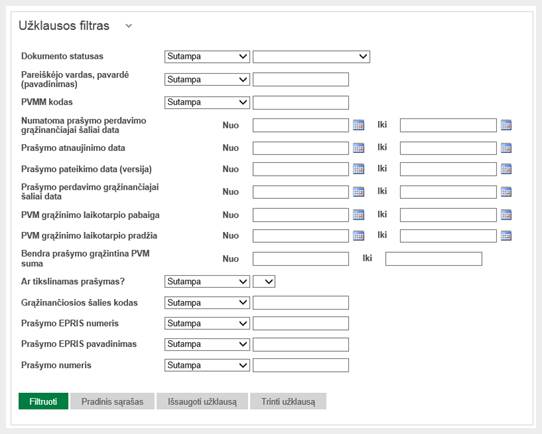
Task: Open Ar tikslinamas prašymas value dropdown
Action: pos(264,282)
